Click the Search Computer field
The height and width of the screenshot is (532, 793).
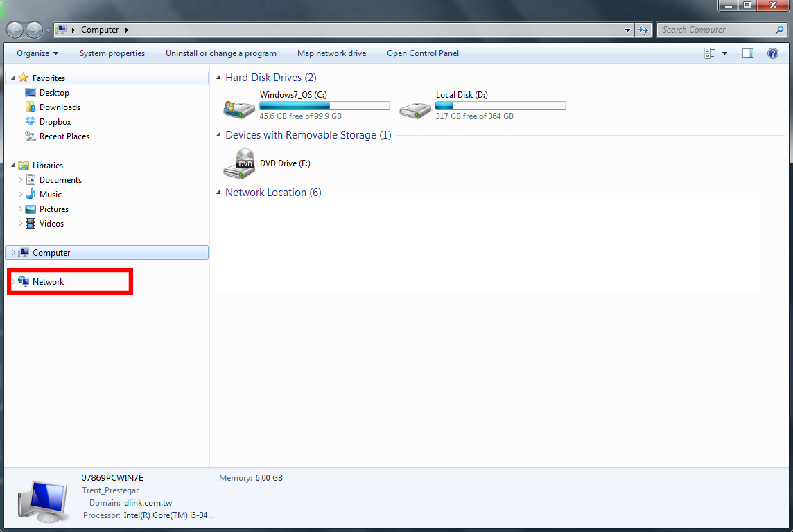pyautogui.click(x=716, y=30)
